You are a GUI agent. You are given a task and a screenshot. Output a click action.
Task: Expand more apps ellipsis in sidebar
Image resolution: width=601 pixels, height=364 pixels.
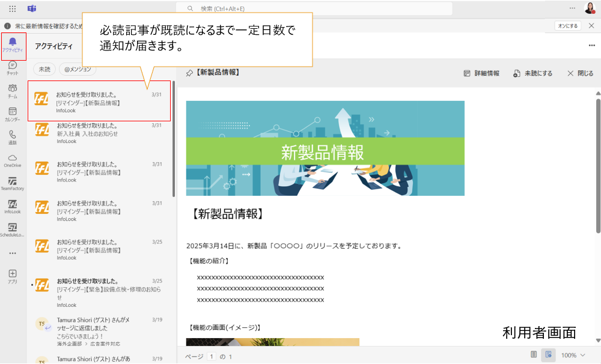click(13, 253)
